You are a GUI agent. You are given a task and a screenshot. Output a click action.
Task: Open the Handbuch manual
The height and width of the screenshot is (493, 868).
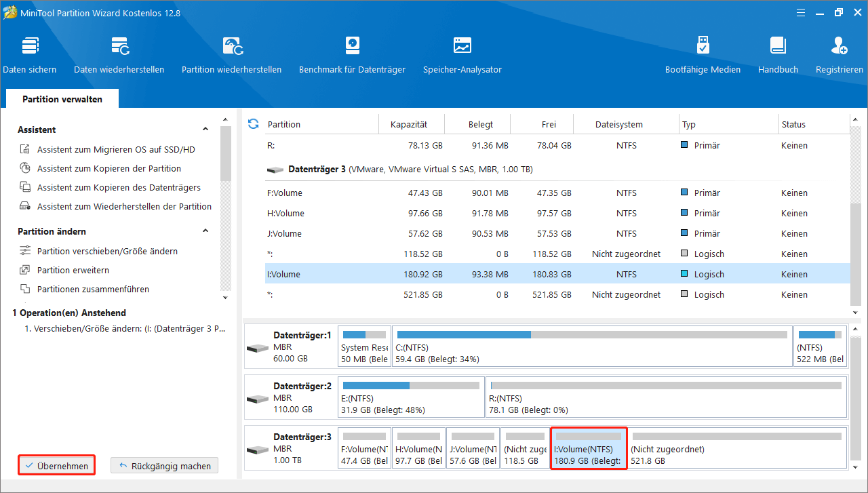pos(778,55)
